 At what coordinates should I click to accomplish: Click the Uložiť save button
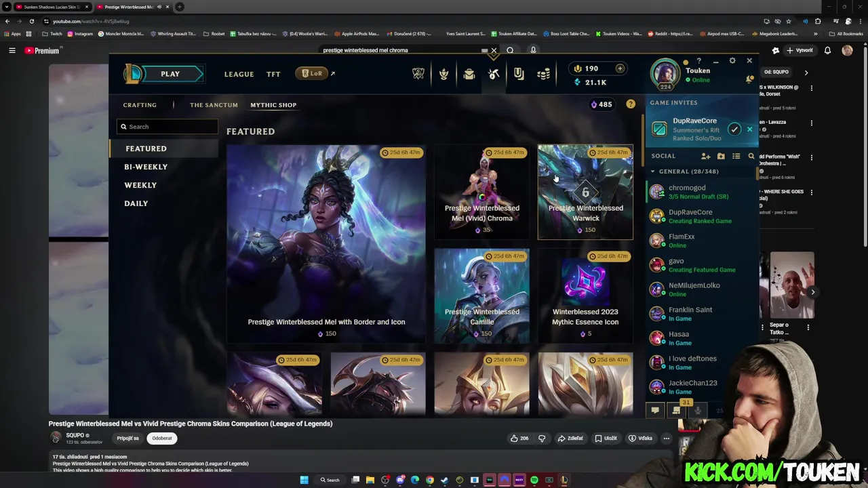606,439
